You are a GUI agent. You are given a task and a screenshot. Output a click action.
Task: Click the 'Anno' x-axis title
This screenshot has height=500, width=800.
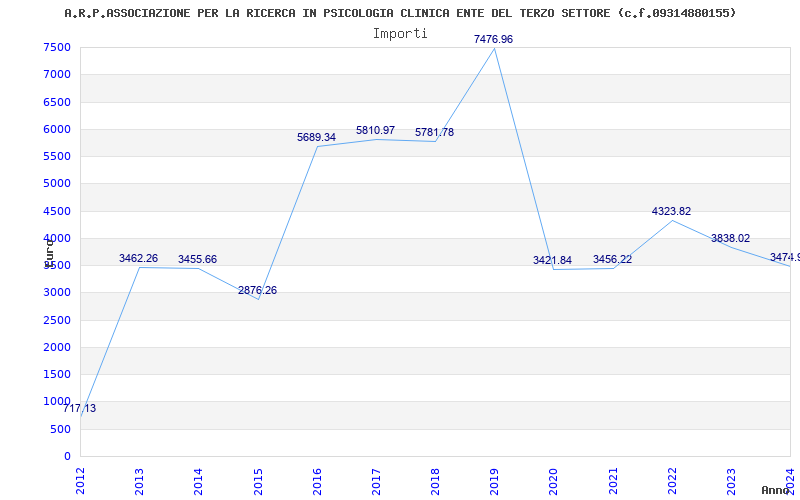pos(774,490)
